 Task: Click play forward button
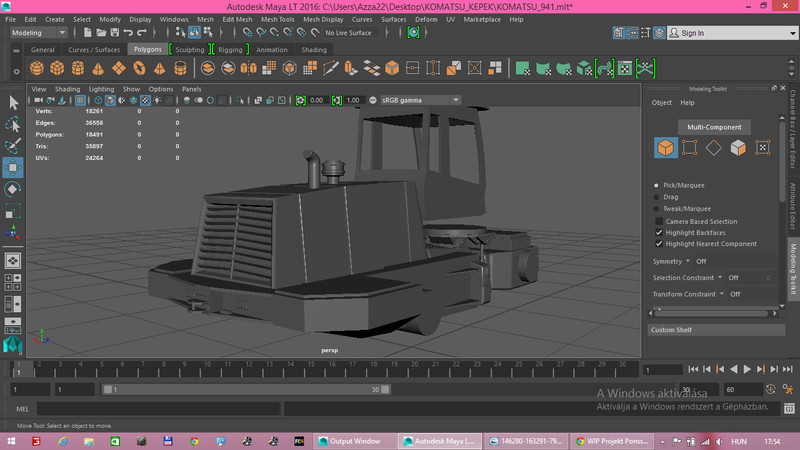pyautogui.click(x=747, y=369)
